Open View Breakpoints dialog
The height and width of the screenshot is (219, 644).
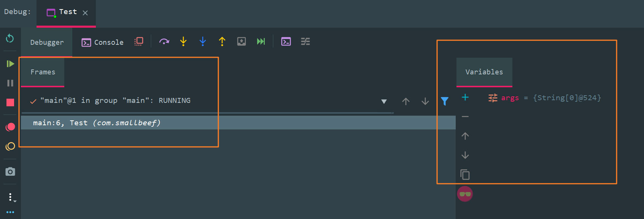[10, 127]
